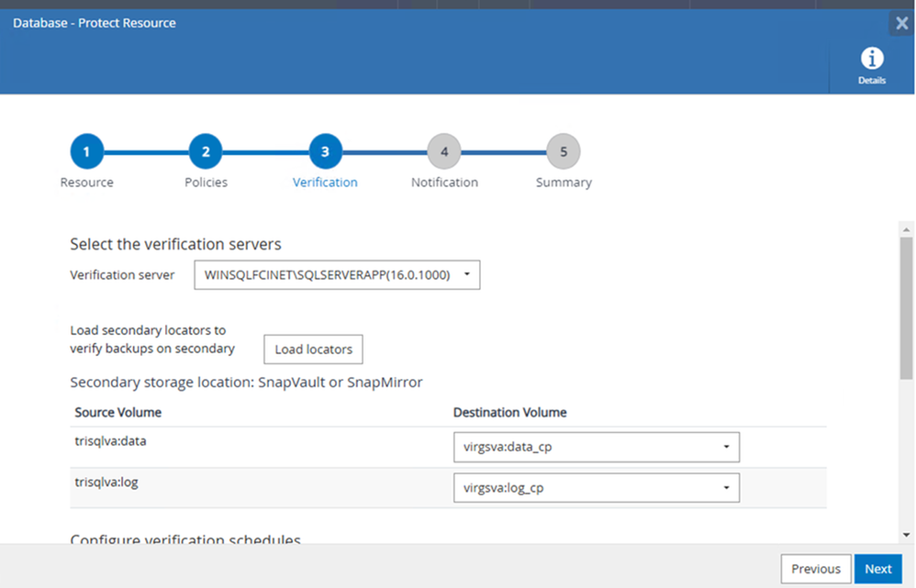Click the vertical scrollbar thumb
916x588 pixels.
click(x=906, y=307)
